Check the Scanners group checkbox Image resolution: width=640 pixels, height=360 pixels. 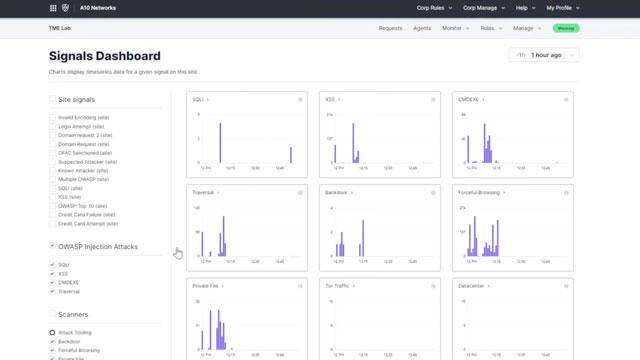coord(52,314)
